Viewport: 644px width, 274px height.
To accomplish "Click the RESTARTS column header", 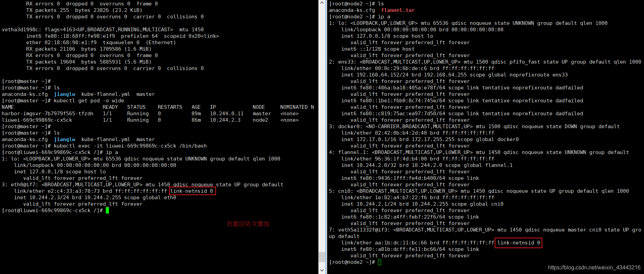I will [170, 107].
